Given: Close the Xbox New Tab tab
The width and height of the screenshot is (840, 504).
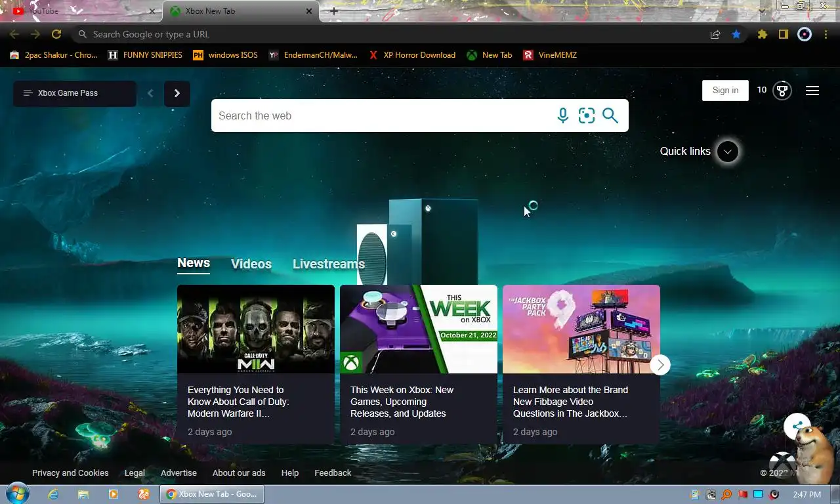Looking at the screenshot, I should pyautogui.click(x=309, y=11).
